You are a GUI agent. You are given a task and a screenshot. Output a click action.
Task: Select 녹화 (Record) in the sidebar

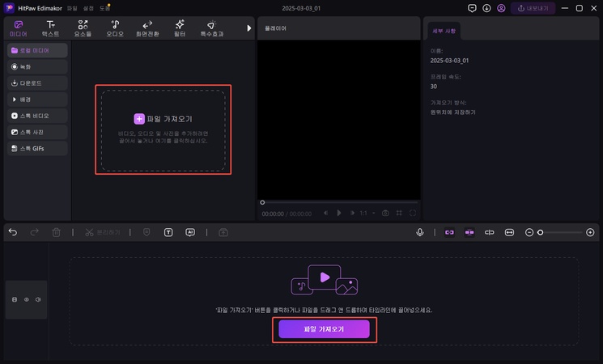tap(37, 66)
